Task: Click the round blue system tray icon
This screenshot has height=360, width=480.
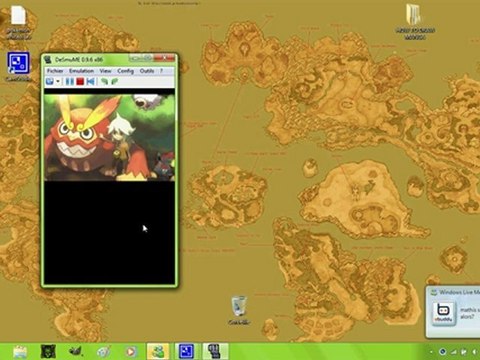Action: point(443,352)
